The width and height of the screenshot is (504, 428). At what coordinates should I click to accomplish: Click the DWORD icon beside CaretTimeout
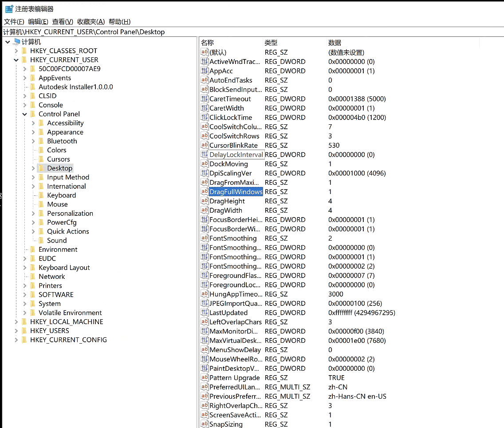click(205, 99)
